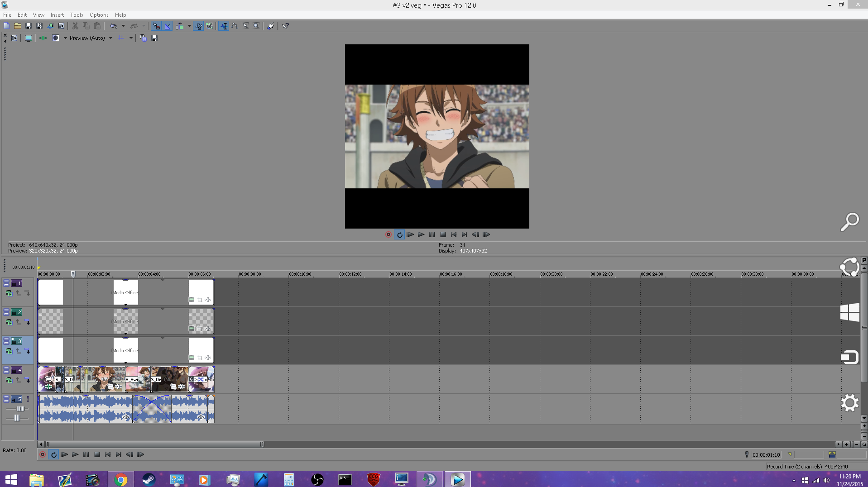
Task: Click Make Compositing Child on track 2
Action: tap(28, 322)
